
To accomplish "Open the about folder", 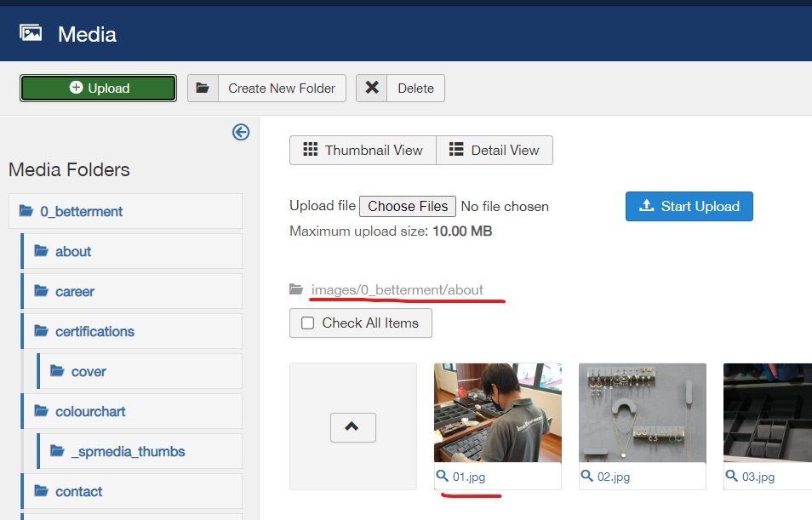I will (x=132, y=251).
